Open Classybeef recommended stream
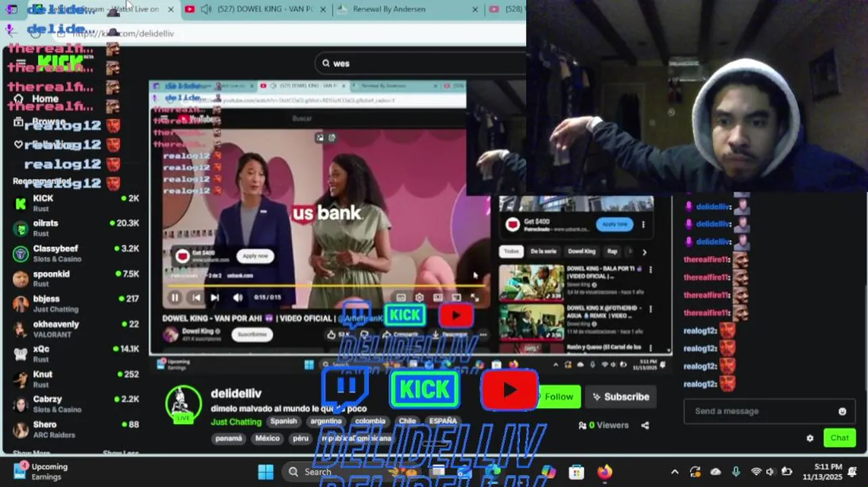Image resolution: width=868 pixels, height=487 pixels. pos(76,254)
